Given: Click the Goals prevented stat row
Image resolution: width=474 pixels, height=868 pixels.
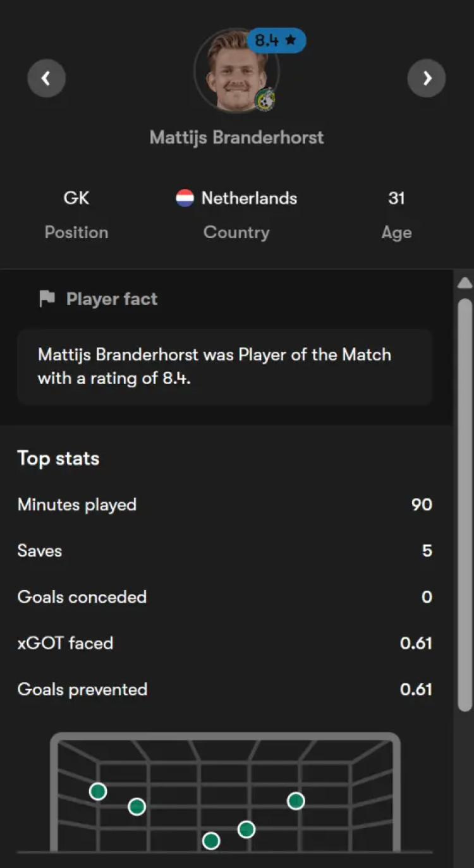Looking at the screenshot, I should coord(224,689).
